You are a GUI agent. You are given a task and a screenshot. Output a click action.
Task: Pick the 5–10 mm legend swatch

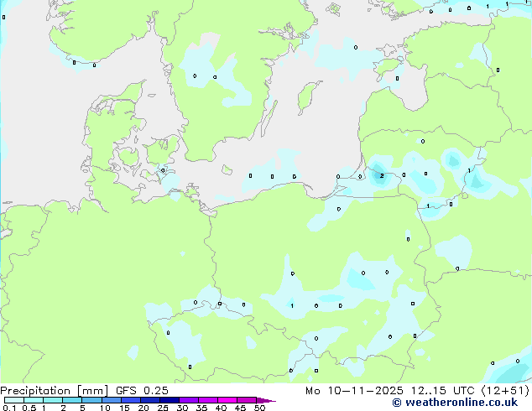pos(91,400)
